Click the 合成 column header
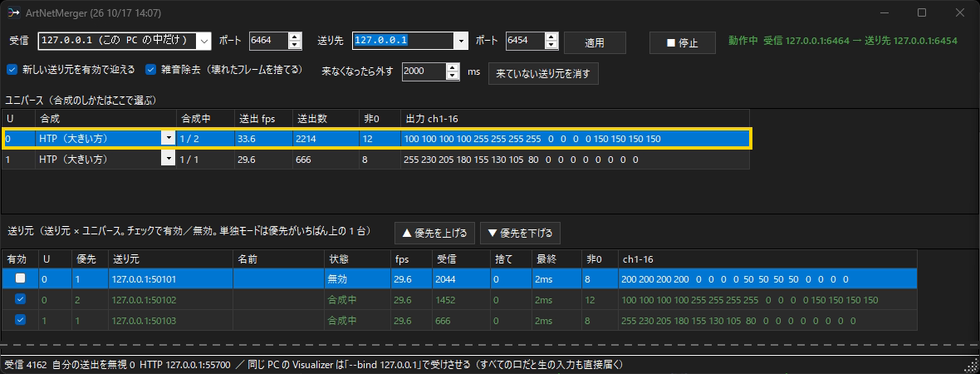 [x=106, y=118]
